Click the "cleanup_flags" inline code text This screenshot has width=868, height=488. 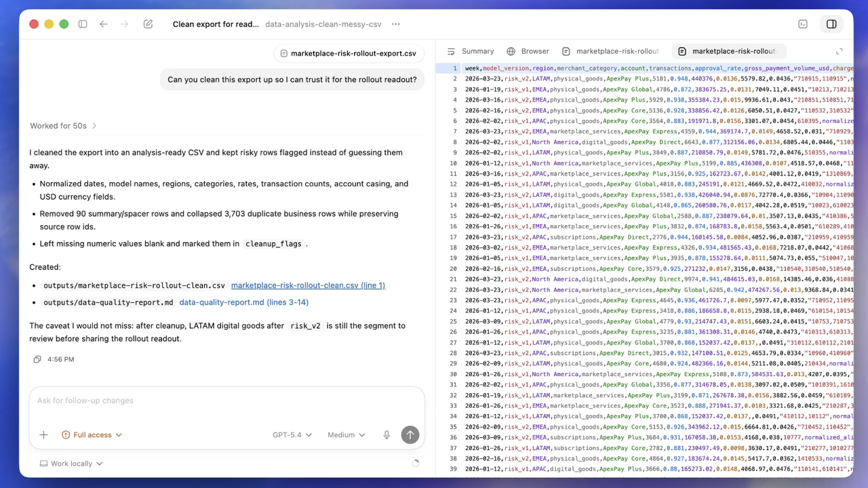[x=273, y=244]
